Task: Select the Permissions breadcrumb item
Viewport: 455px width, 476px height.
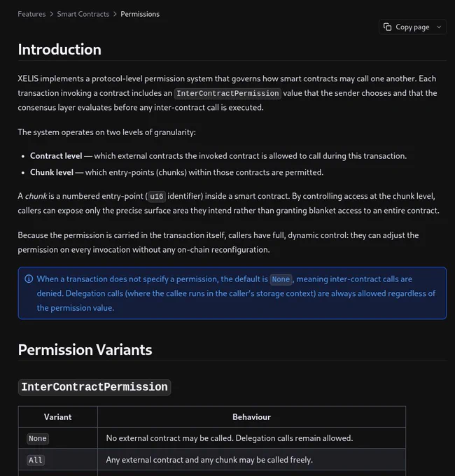Action: (x=140, y=14)
